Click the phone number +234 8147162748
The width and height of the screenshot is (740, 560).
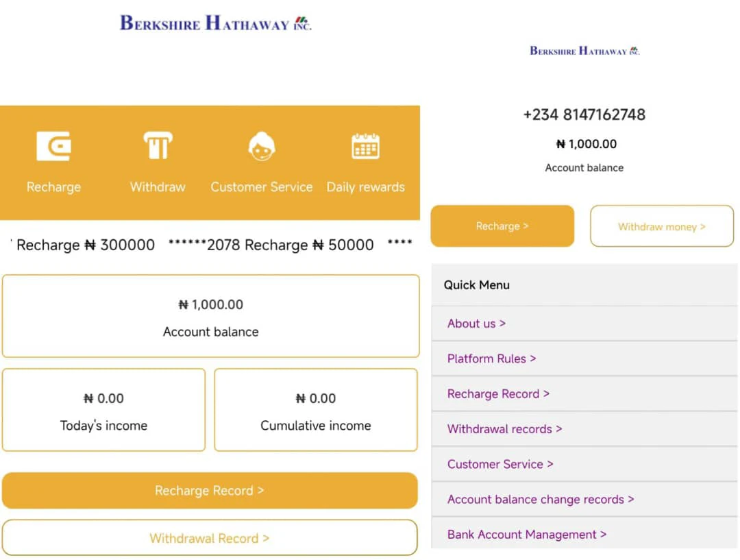pyautogui.click(x=584, y=114)
